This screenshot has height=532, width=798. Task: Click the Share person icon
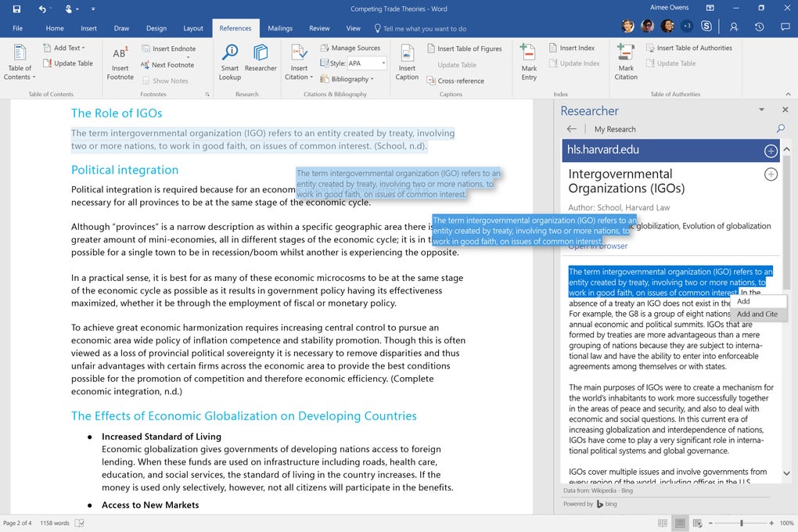click(733, 27)
